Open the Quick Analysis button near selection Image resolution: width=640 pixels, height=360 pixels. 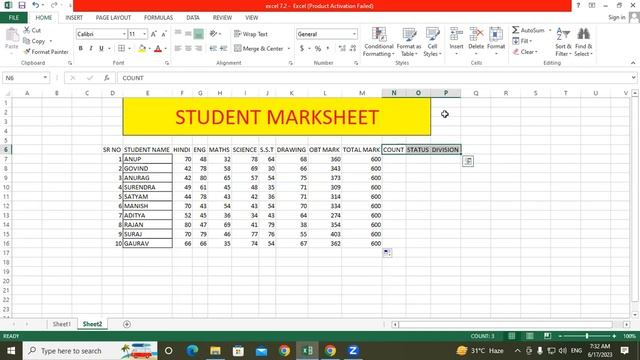point(468,161)
